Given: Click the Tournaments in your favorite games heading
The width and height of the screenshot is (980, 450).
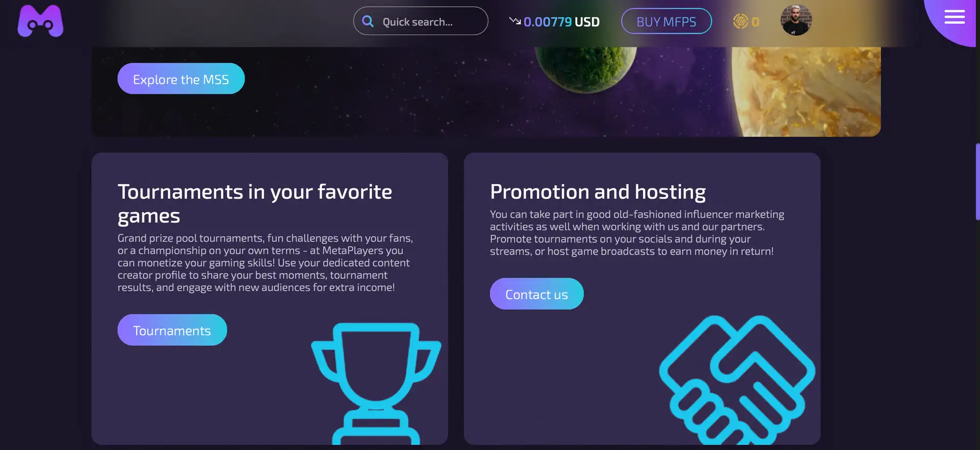Looking at the screenshot, I should tap(255, 203).
